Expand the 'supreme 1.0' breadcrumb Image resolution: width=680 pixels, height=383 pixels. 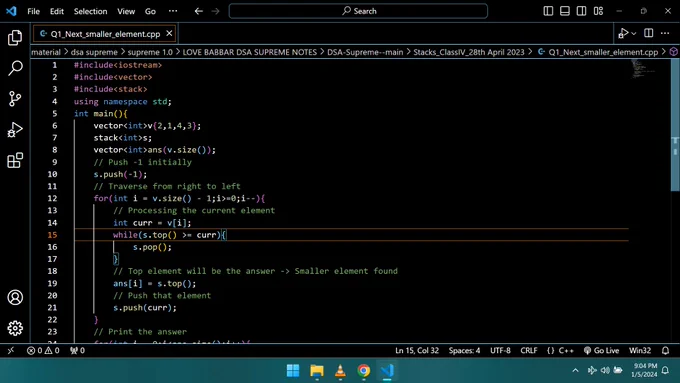[150, 52]
